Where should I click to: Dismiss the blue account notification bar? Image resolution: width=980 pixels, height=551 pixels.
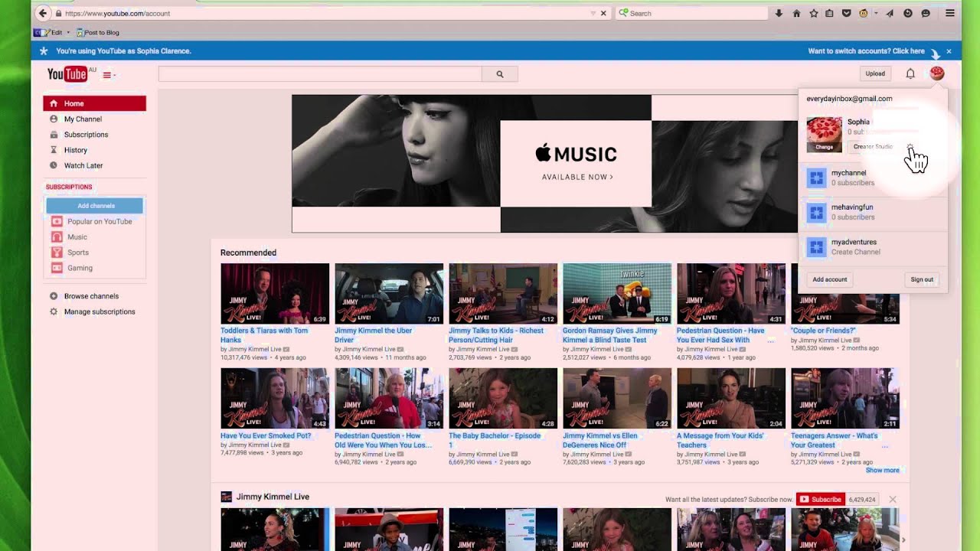coord(949,51)
